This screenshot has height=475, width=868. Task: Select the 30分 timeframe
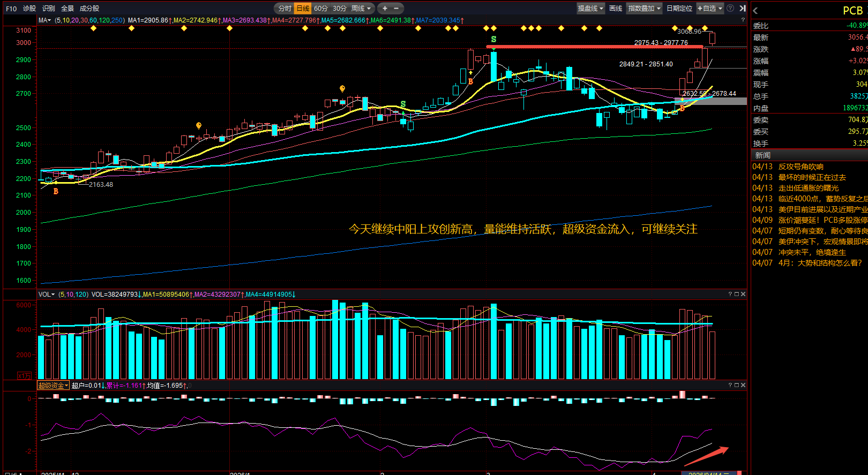pyautogui.click(x=340, y=9)
